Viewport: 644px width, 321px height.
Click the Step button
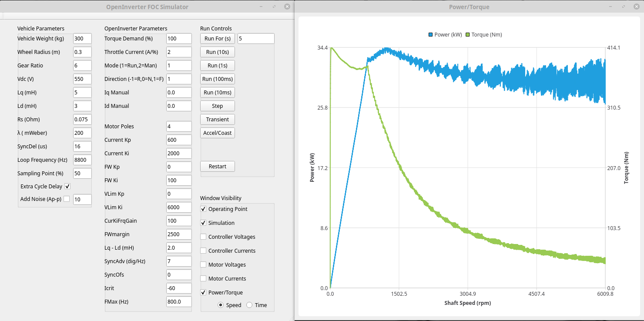point(217,106)
